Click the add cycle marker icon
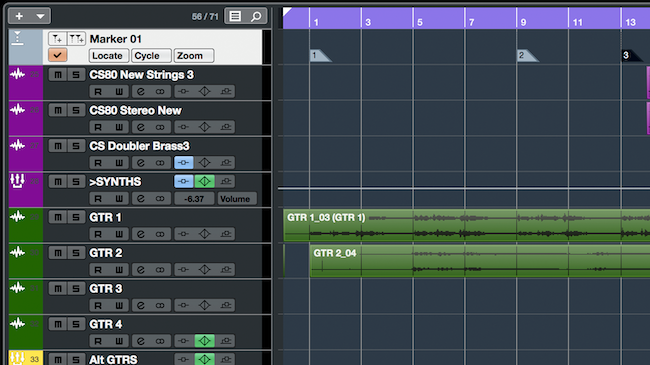Image resolution: width=650 pixels, height=365 pixels. point(76,39)
